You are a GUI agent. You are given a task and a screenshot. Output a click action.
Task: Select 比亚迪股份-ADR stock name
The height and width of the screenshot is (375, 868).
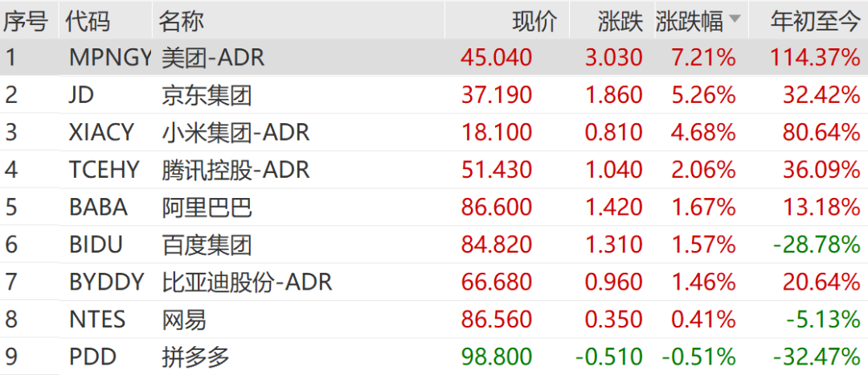pos(247,282)
